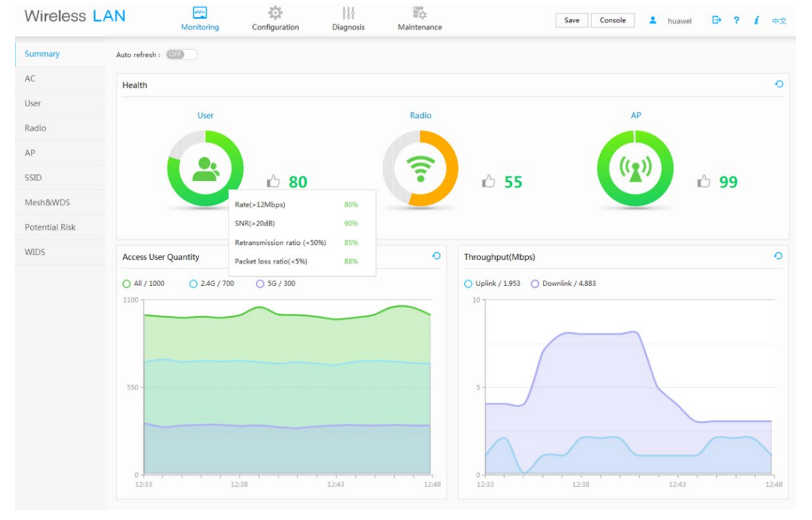
Task: Open the Diagnosis sliders icon
Action: (348, 13)
